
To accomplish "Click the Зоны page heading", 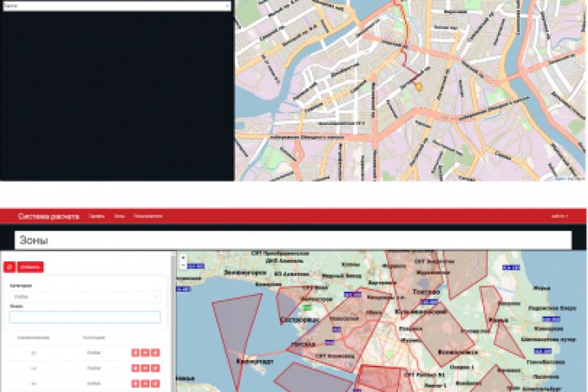I will pos(33,240).
